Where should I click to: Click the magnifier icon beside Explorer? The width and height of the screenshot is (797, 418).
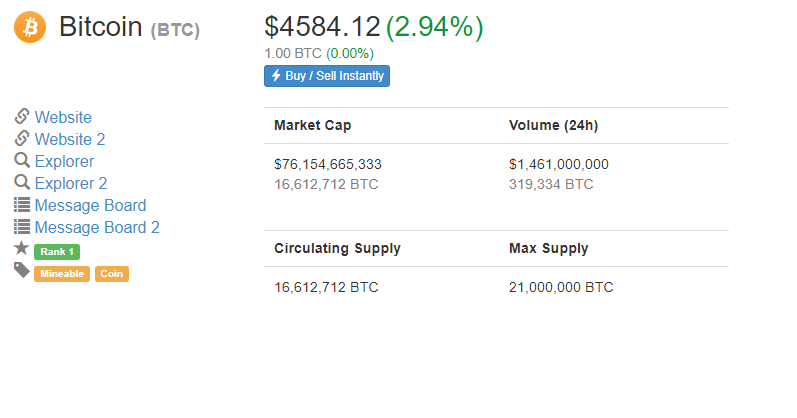(x=22, y=160)
